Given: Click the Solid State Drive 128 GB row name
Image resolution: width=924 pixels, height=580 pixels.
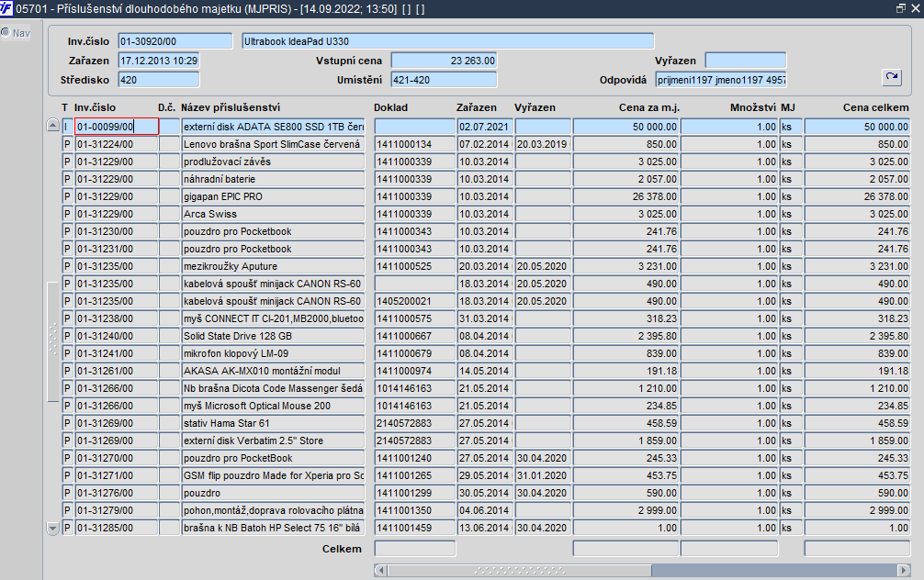Looking at the screenshot, I should coord(273,336).
